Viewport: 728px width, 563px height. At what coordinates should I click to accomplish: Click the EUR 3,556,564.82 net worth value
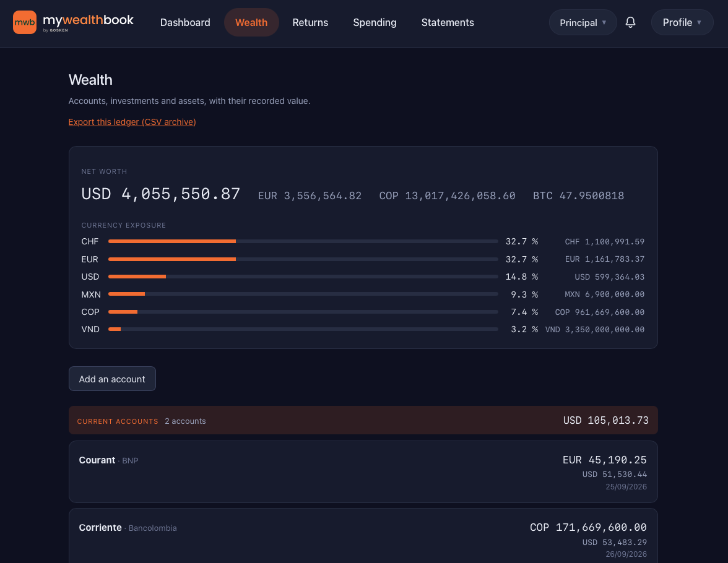tap(310, 196)
